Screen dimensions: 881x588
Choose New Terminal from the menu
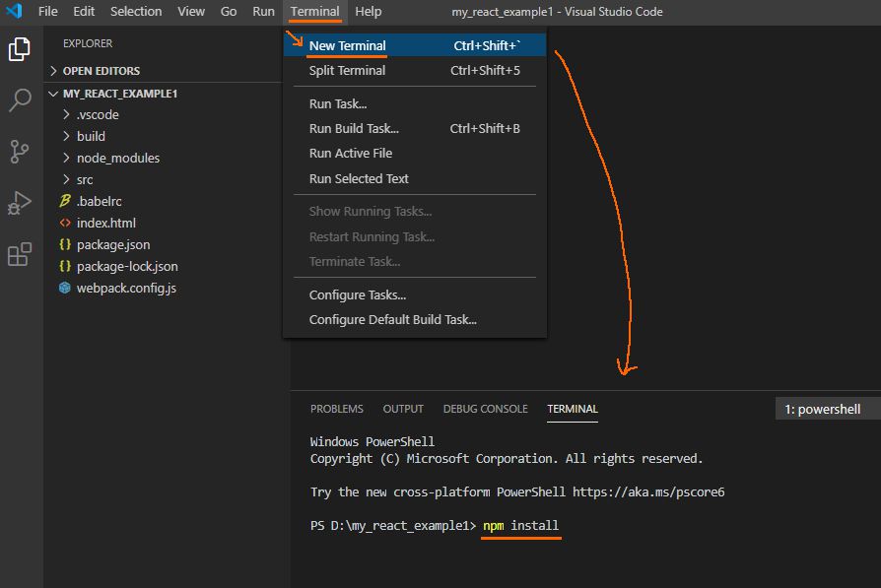point(347,45)
